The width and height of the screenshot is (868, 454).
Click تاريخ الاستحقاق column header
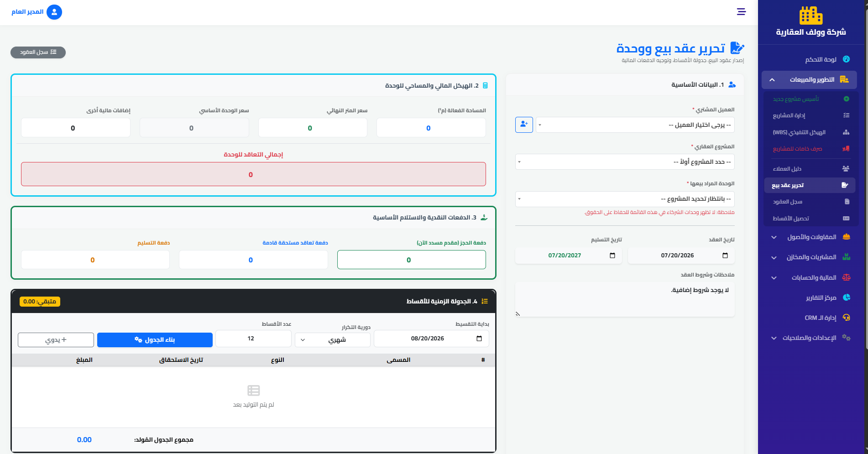click(x=181, y=360)
